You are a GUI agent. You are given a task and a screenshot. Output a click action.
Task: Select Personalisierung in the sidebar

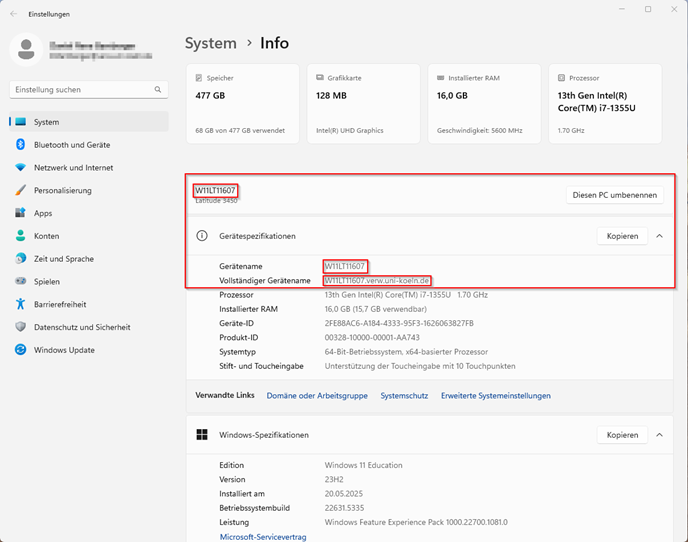click(89, 190)
